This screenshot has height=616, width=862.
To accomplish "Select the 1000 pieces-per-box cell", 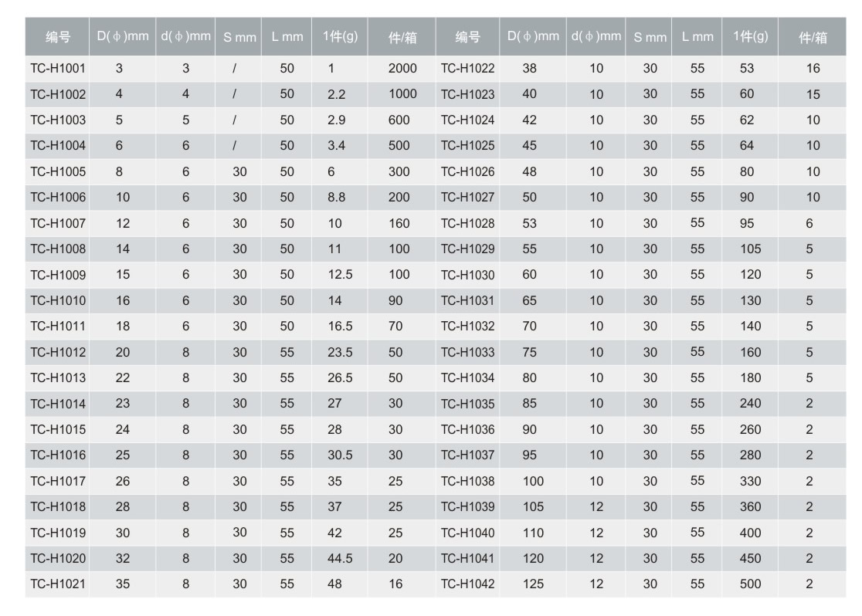I will (x=402, y=94).
